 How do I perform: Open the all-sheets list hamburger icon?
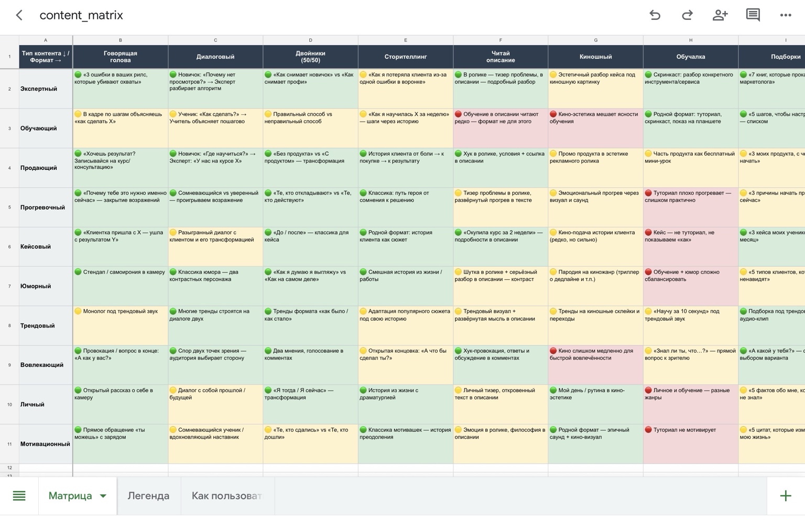pos(19,496)
